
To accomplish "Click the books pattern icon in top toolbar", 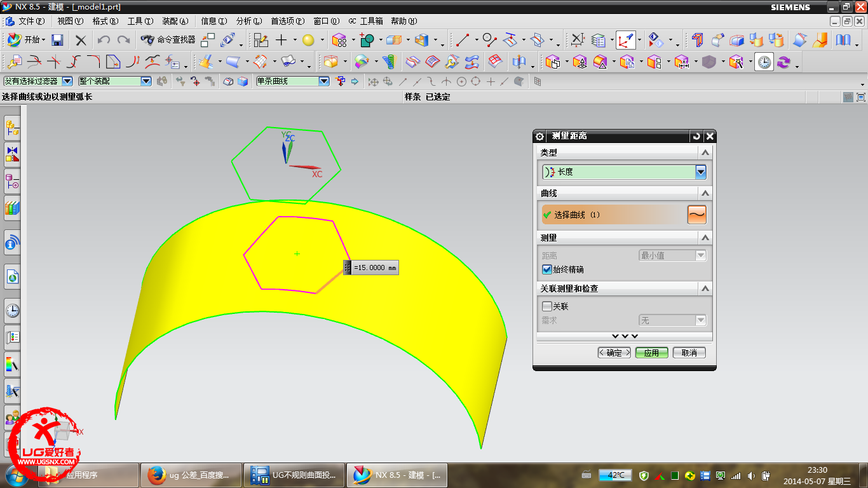I will pyautogui.click(x=843, y=40).
